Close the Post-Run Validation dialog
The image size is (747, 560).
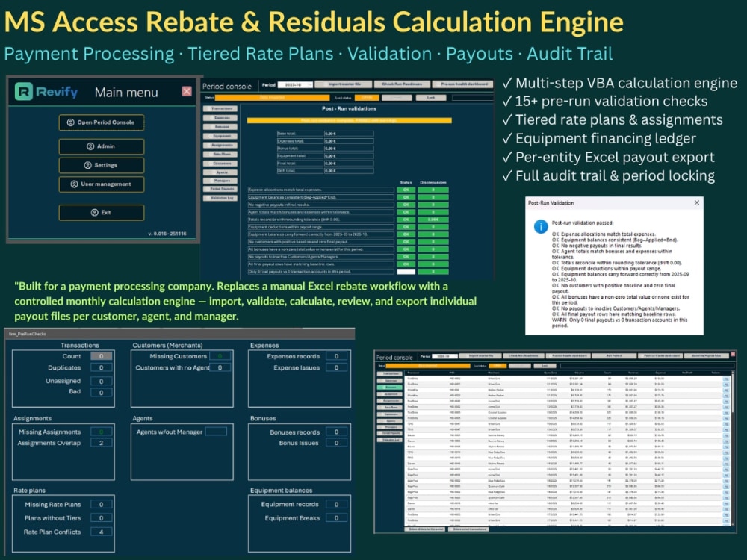696,203
